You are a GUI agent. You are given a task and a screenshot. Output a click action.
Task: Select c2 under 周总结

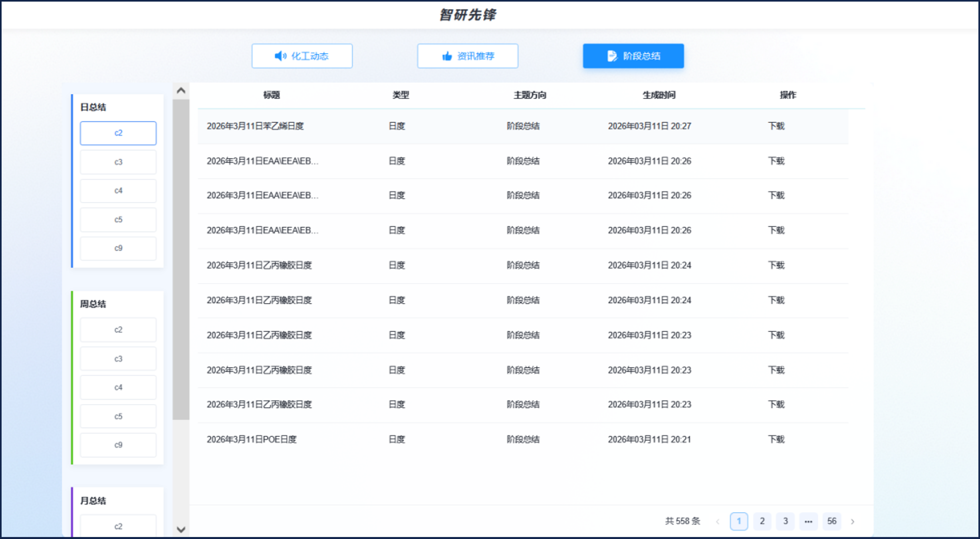[118, 330]
